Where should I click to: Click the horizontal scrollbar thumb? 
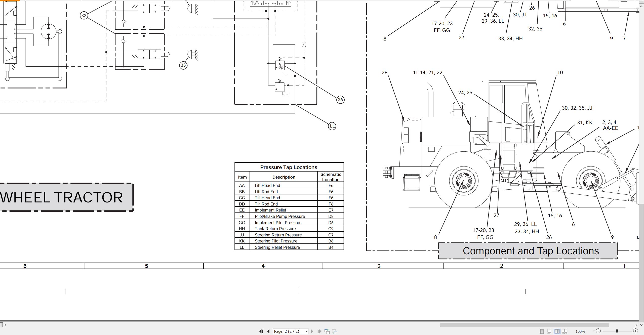tap(525, 325)
